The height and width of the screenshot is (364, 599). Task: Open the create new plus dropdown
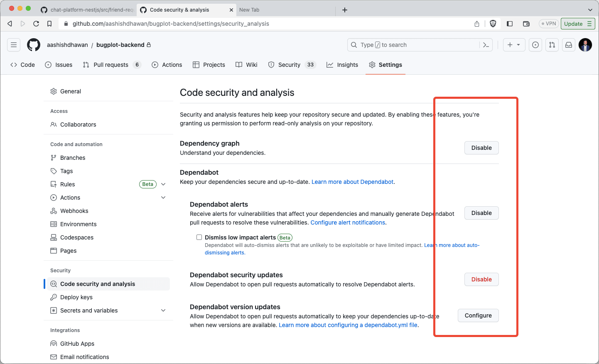point(514,45)
